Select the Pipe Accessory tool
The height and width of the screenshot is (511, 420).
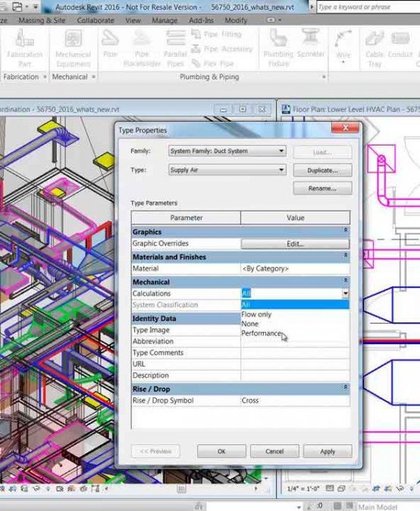222,49
